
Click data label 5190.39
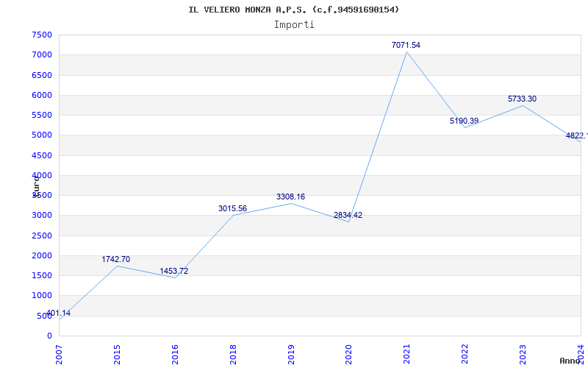pos(464,121)
